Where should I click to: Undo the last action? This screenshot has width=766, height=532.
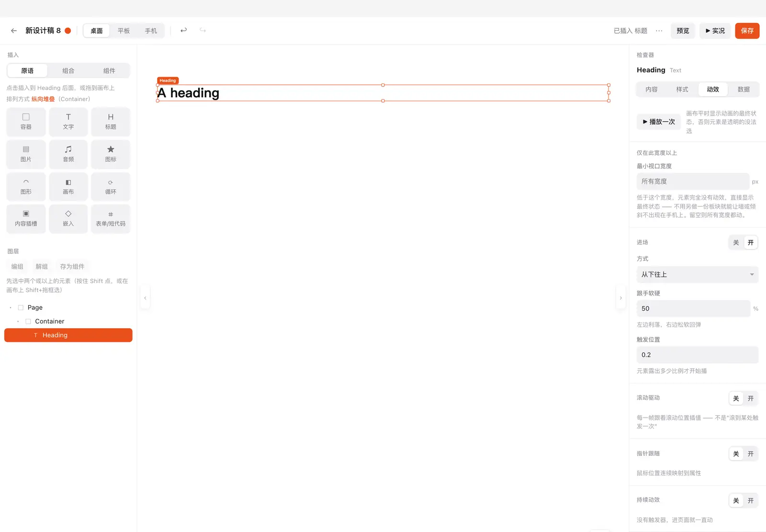pyautogui.click(x=183, y=30)
